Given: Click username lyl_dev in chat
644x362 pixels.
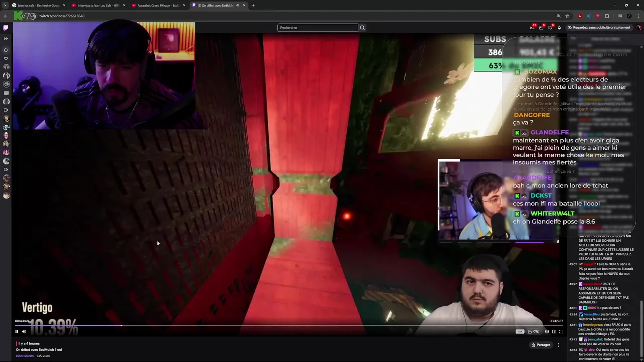Looking at the screenshot, I should (589, 350).
